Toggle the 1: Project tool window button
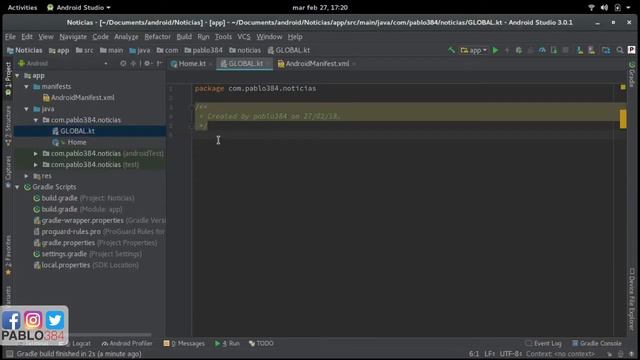Screen dimensions: 640x360 [x=8, y=79]
